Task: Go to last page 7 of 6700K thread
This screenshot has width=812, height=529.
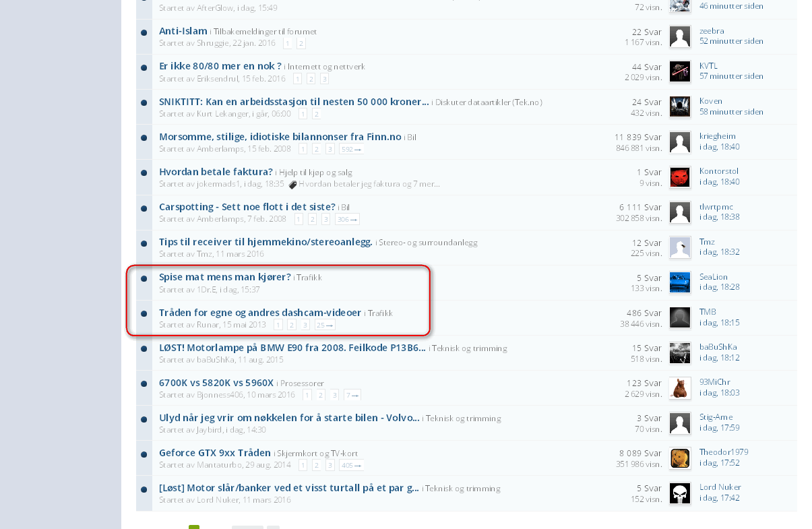Action: coord(352,395)
